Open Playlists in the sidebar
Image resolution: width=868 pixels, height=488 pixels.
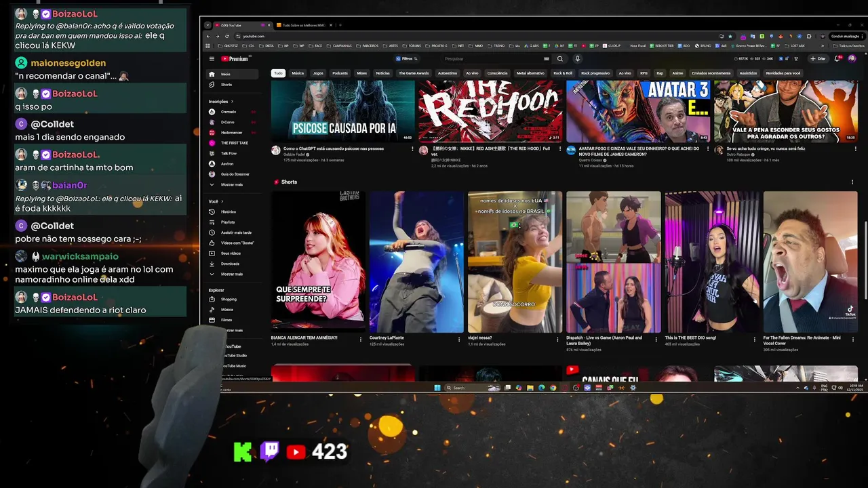[x=231, y=222]
